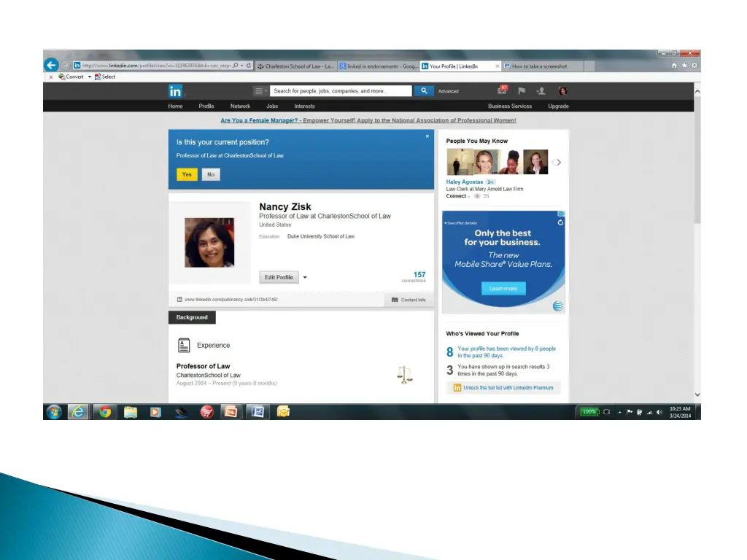Open the Home menu in LinkedIn
The width and height of the screenshot is (747, 560).
coord(175,106)
